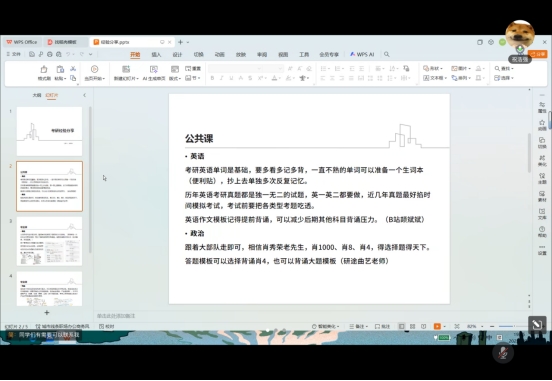Select slide 3 thumbnail in panel

[49, 241]
